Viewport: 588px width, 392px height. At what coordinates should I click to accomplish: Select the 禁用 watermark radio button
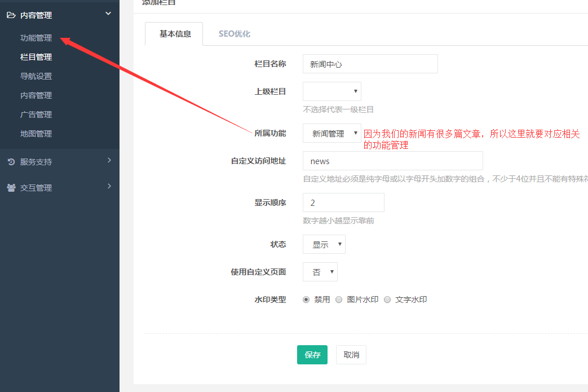pos(306,300)
